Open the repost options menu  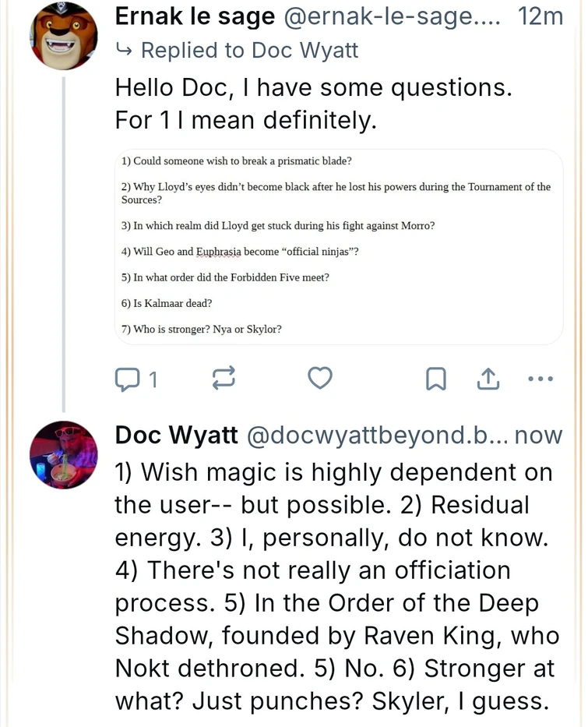tap(223, 379)
